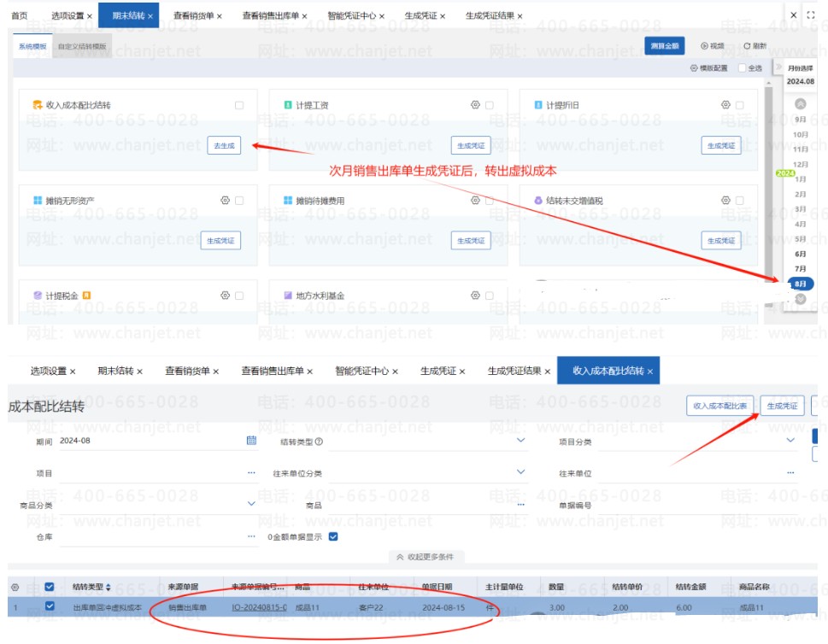The image size is (828, 644).
Task: Tick the 地方水利基金 card checkbox
Action: tap(490, 296)
